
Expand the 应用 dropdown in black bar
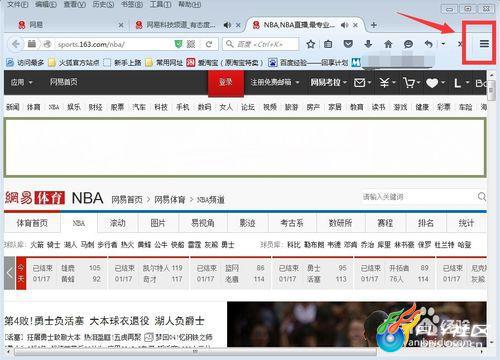pyautogui.click(x=22, y=82)
